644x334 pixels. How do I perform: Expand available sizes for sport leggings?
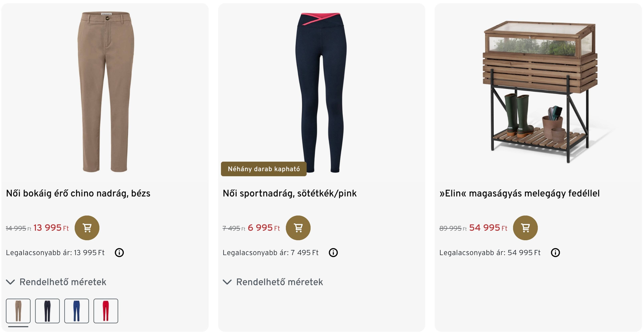(x=273, y=282)
